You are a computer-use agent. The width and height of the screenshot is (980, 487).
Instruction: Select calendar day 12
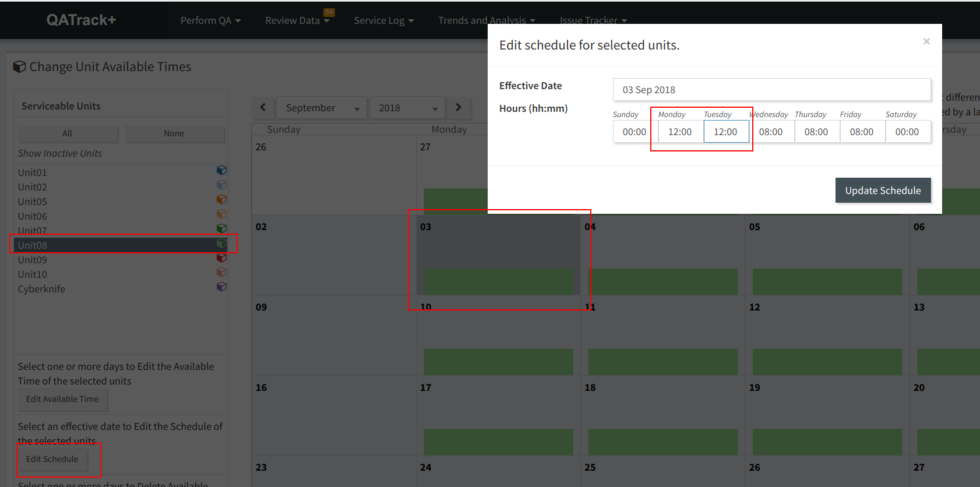point(827,336)
